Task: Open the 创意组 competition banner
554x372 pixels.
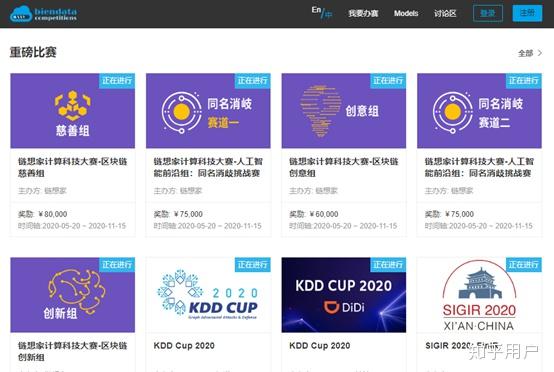Action: tap(344, 111)
